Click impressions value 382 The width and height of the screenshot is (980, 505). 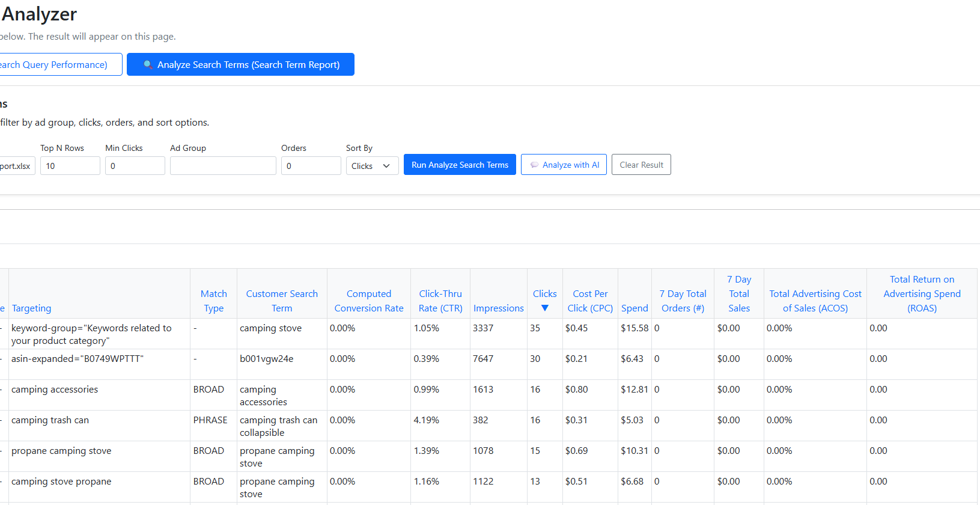480,420
